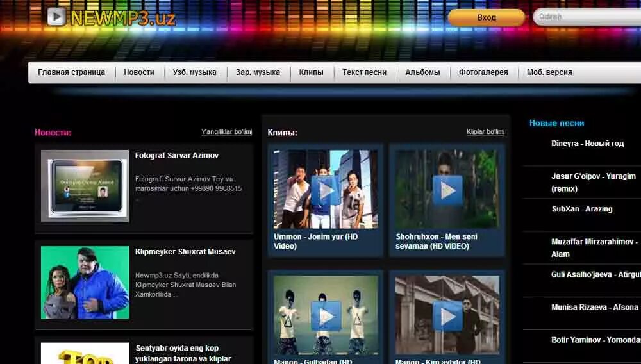Open Sentyabr oyida eng kop yuklangan article
This screenshot has height=364, width=641.
183,353
